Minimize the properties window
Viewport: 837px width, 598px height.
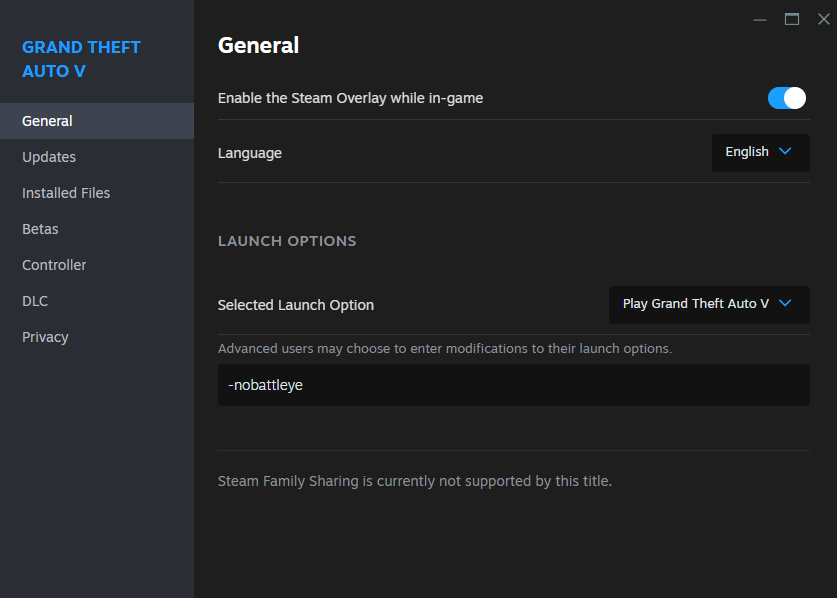tap(760, 20)
